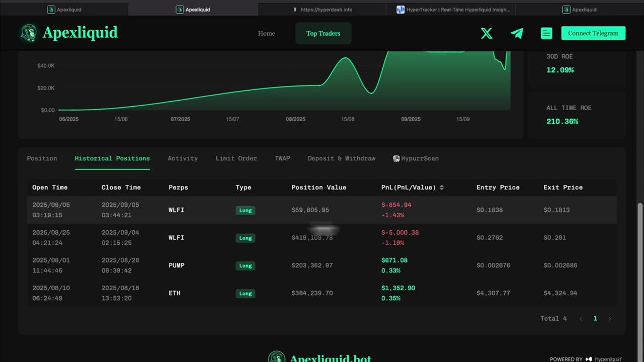Click the 30D ROE 12.09% value
Image resolution: width=644 pixels, height=362 pixels.
coord(560,70)
